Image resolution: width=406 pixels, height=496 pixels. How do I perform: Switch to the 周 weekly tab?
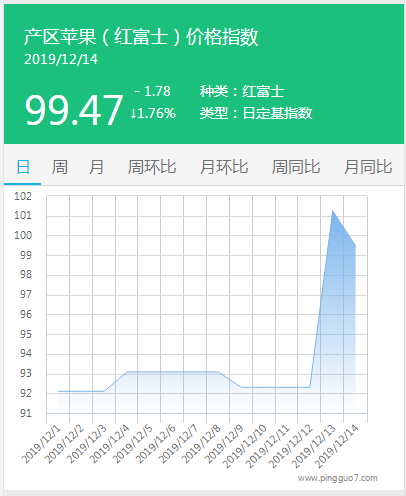60,167
